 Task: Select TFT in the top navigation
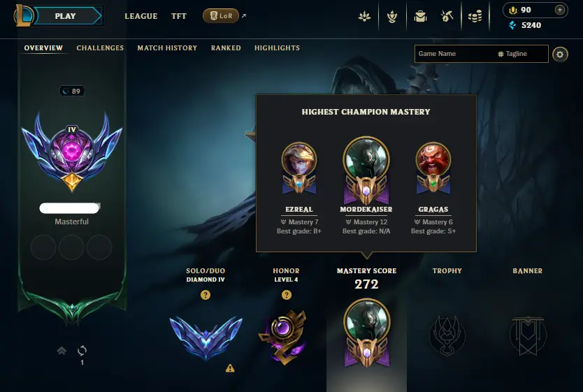179,16
